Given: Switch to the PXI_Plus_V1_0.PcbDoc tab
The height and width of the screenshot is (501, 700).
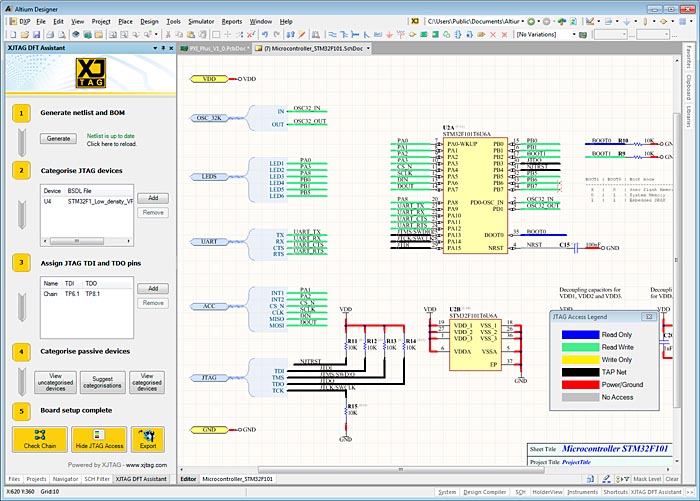Looking at the screenshot, I should click(215, 48).
